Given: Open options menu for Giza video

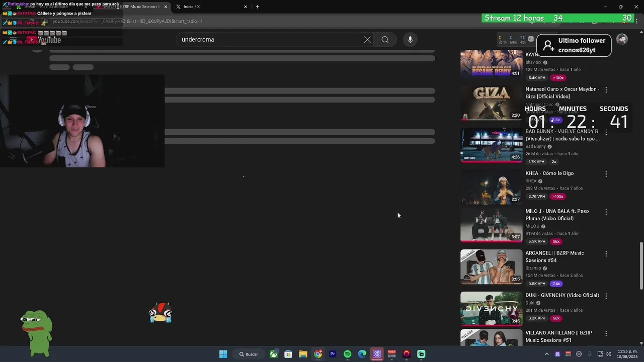Looking at the screenshot, I should pyautogui.click(x=606, y=89).
